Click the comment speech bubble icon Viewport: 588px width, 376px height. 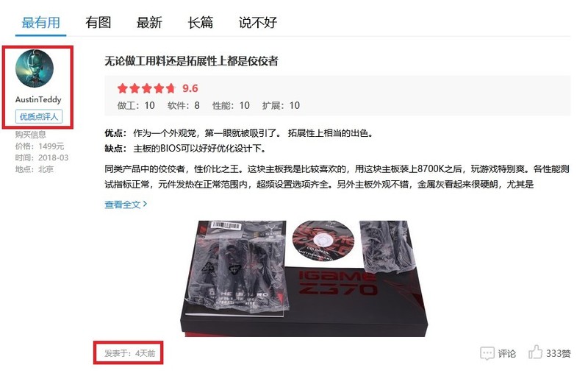pyautogui.click(x=487, y=353)
